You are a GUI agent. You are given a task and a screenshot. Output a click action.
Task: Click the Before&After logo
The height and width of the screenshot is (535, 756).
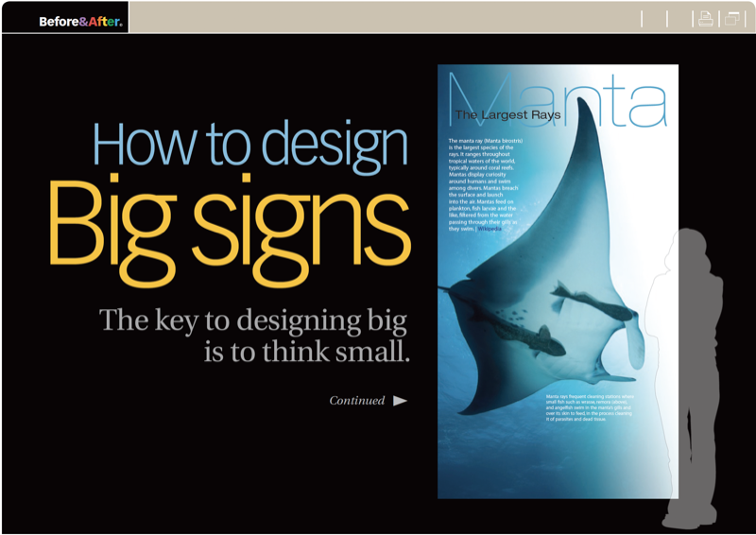point(80,21)
